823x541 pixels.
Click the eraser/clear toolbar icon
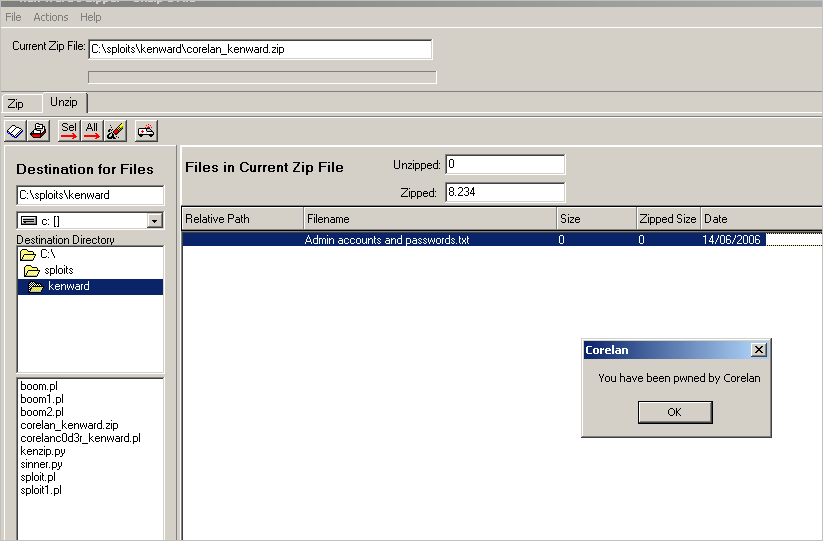pos(115,131)
